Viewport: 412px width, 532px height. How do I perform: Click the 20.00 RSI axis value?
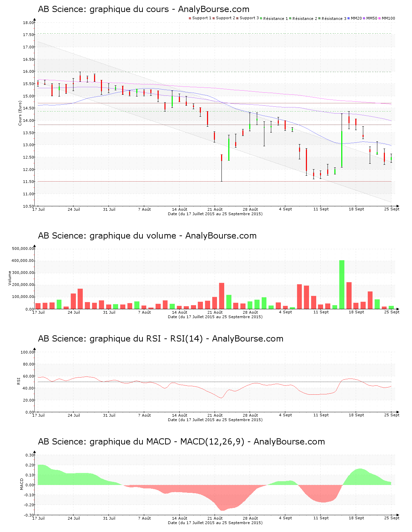coord(28,400)
